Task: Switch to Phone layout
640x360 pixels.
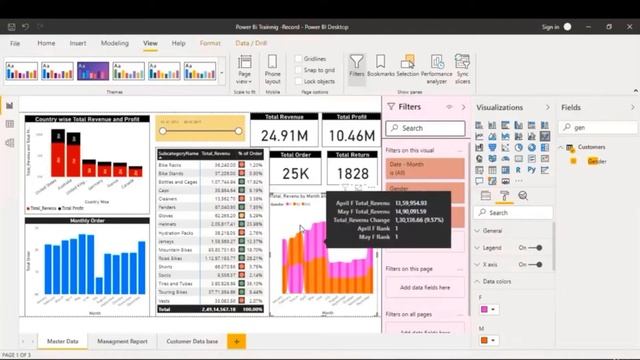Action: coord(272,69)
